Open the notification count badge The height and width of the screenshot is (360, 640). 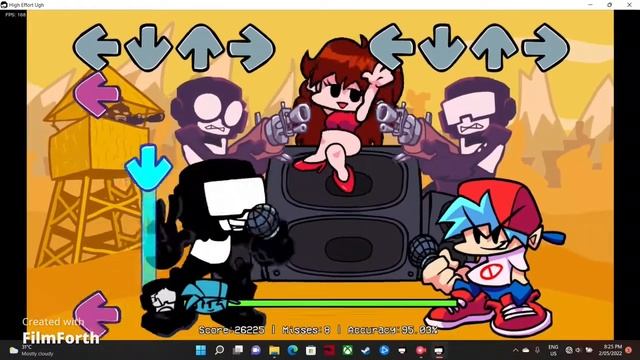pos(629,350)
